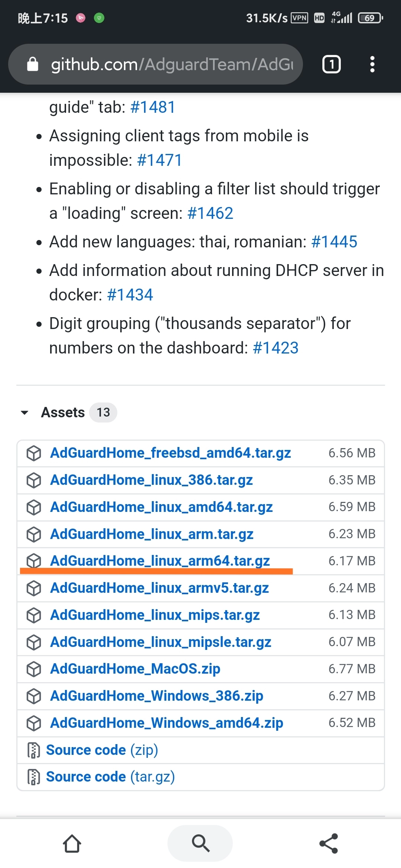This screenshot has width=401, height=868.
Task: Tap the search icon in bottom bar
Action: pyautogui.click(x=200, y=843)
